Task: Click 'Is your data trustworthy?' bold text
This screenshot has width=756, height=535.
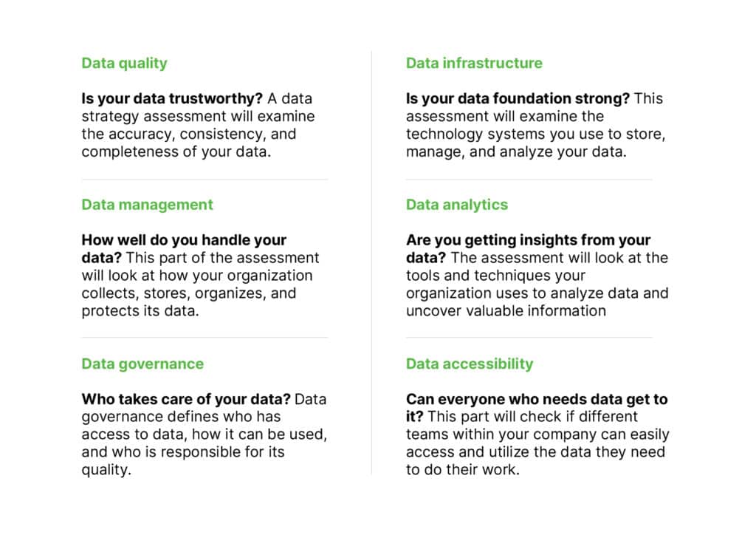Action: tap(172, 98)
